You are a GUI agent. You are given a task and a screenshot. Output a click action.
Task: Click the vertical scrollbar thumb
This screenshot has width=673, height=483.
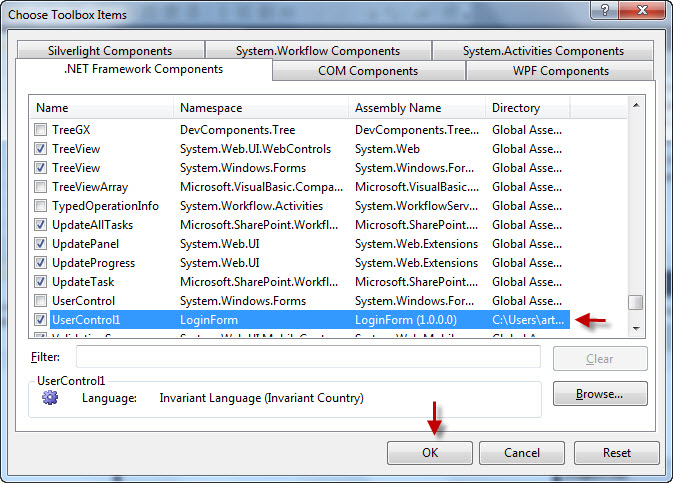click(x=635, y=303)
